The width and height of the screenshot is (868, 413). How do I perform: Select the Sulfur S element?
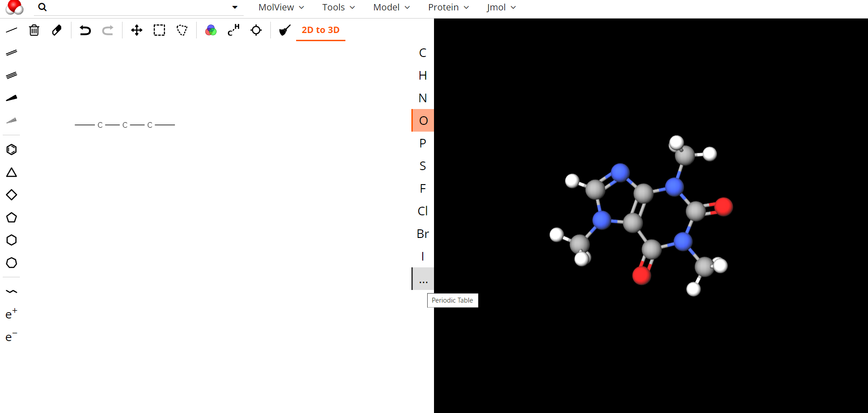click(x=423, y=166)
